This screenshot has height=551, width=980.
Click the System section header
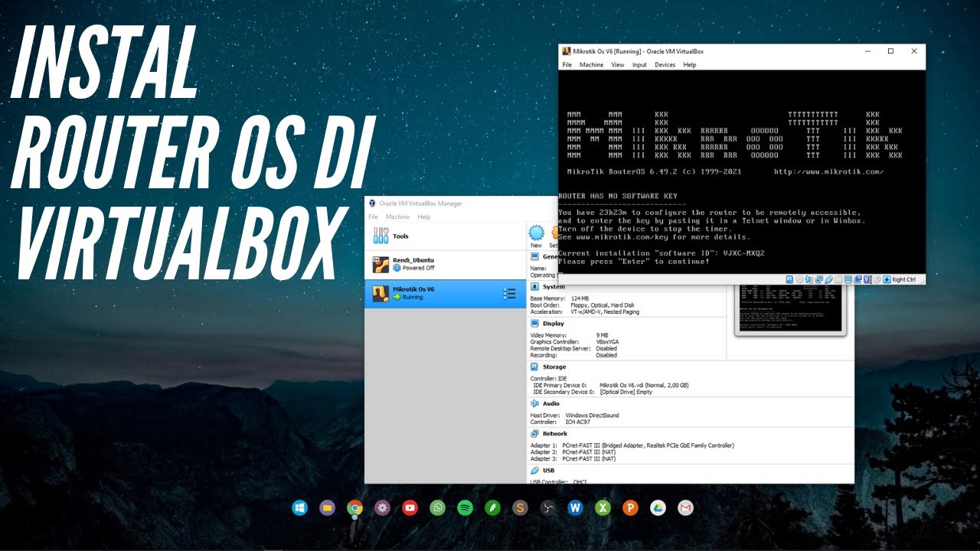pyautogui.click(x=554, y=286)
